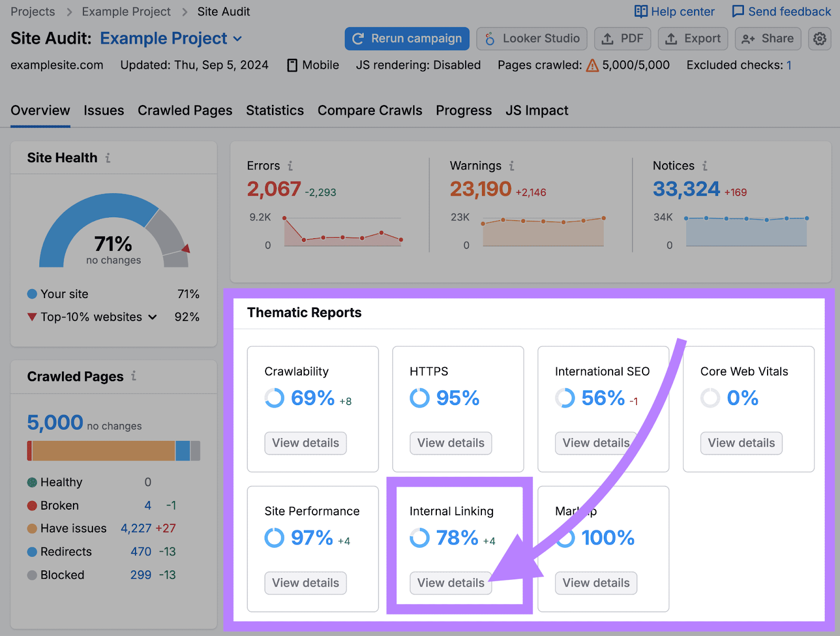The width and height of the screenshot is (840, 636).
Task: Click the Internal Linking progress ring icon
Action: pos(419,537)
